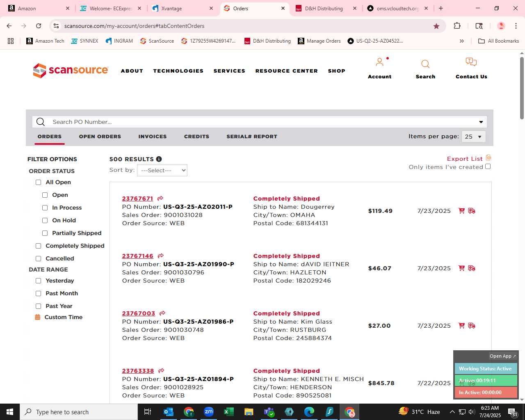Image resolution: width=525 pixels, height=420 pixels.
Task: Open order number 23763338 link
Action: pyautogui.click(x=138, y=371)
